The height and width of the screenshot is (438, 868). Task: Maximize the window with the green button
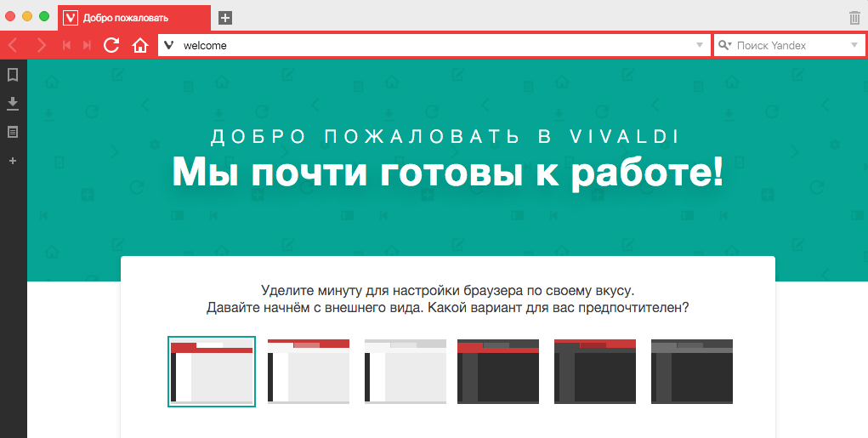pyautogui.click(x=43, y=17)
